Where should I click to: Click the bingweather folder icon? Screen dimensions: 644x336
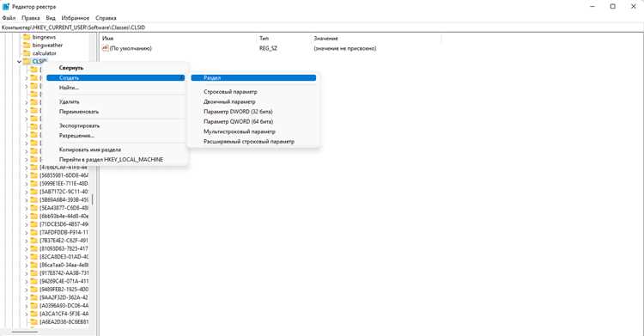click(x=27, y=46)
